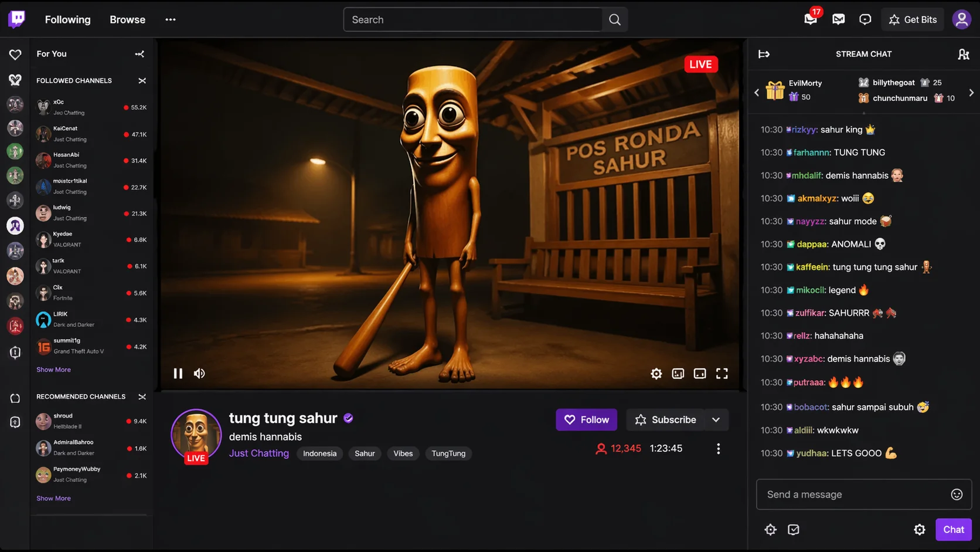Expand the Subscribe options dropdown arrow
Image resolution: width=980 pixels, height=552 pixels.
(716, 420)
